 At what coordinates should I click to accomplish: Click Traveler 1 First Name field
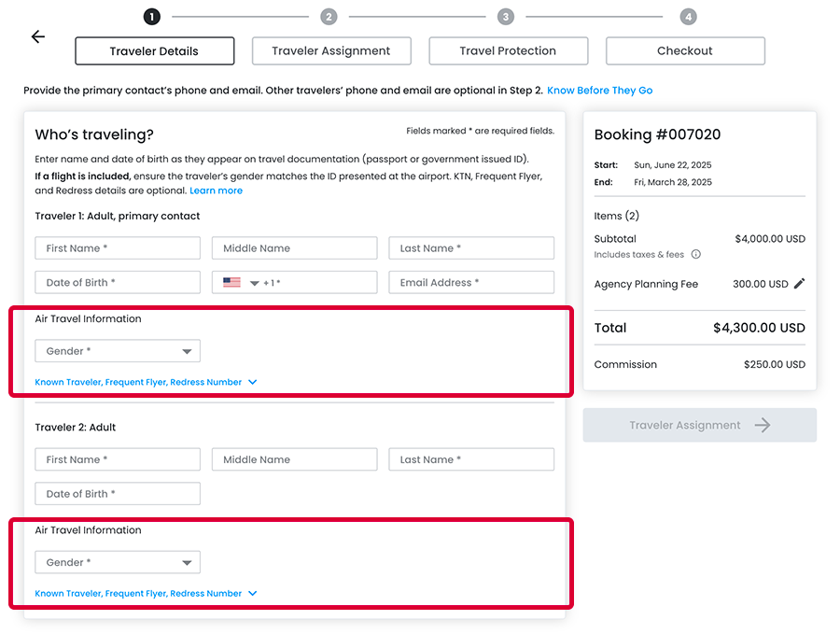click(118, 248)
